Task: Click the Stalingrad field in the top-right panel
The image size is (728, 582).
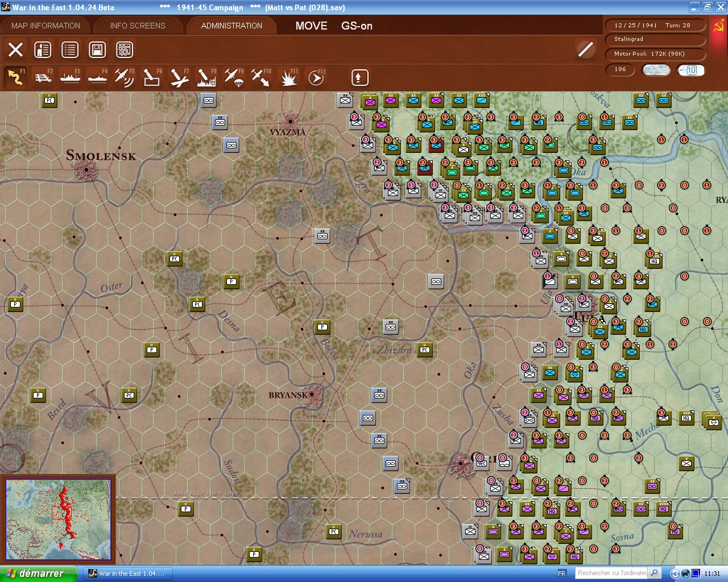Action: point(655,39)
